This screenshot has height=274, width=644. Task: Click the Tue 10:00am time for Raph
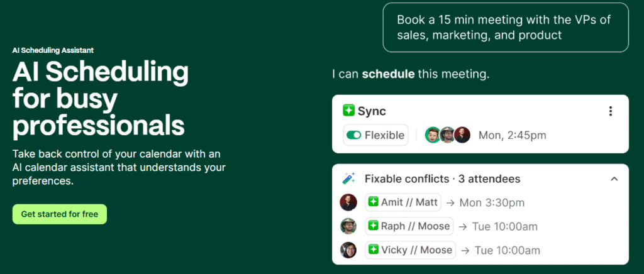pyautogui.click(x=505, y=226)
